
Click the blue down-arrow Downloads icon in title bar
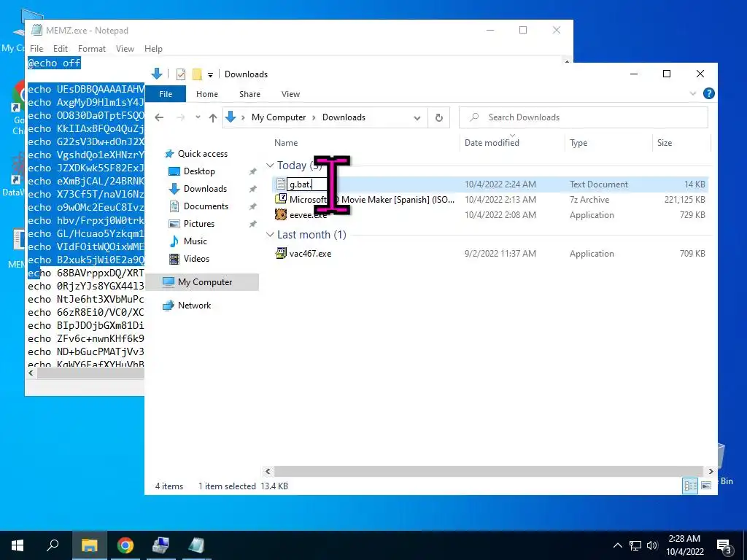click(156, 74)
